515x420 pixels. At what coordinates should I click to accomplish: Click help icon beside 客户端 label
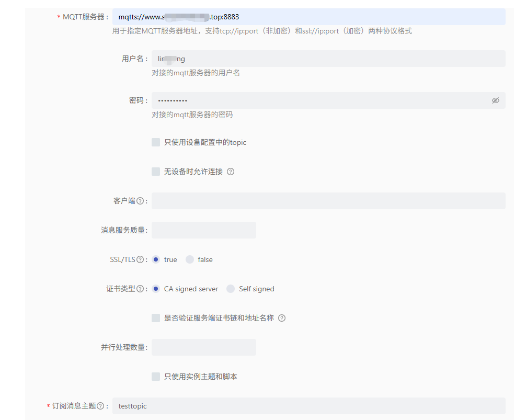[140, 201]
